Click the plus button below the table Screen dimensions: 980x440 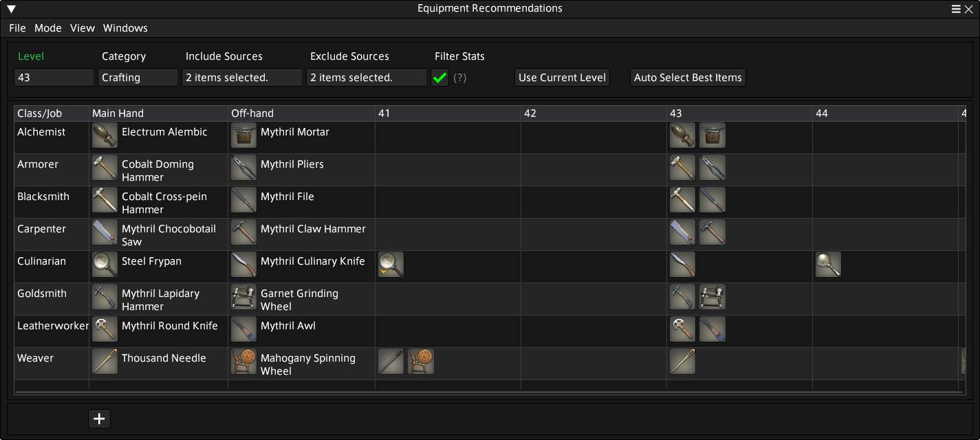coord(99,418)
